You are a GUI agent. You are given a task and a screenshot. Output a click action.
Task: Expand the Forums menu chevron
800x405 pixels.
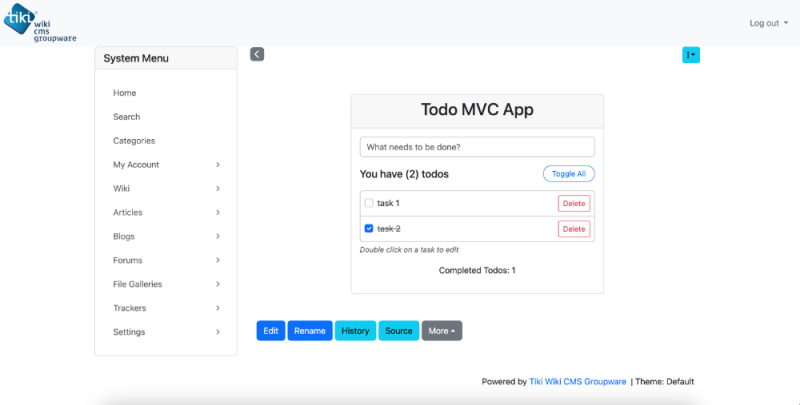[218, 260]
